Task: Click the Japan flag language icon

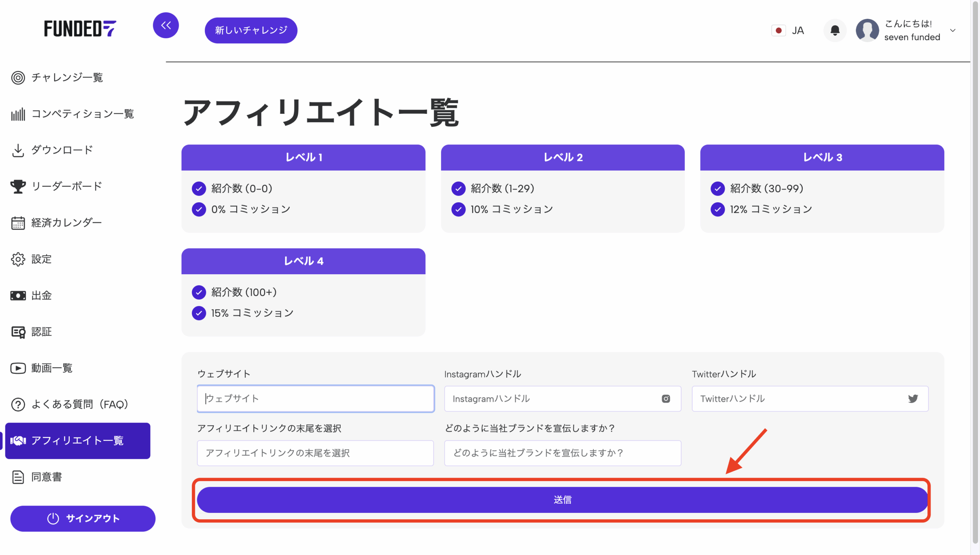Action: [x=778, y=31]
